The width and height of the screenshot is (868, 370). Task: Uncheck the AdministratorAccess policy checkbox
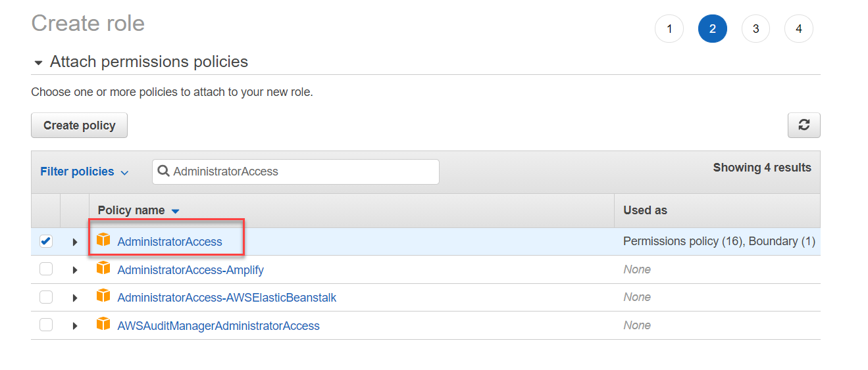[45, 241]
